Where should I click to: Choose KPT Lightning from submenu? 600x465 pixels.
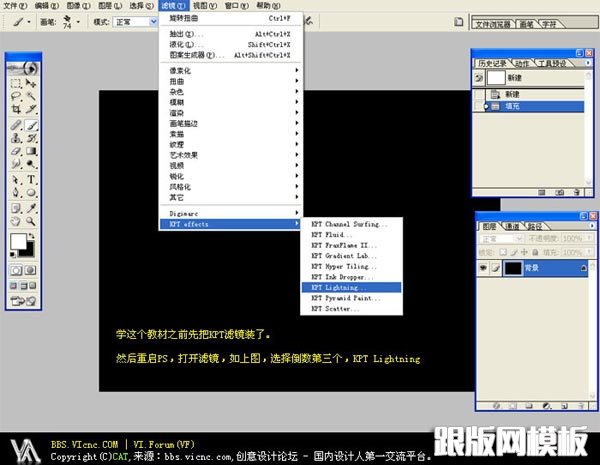tap(352, 287)
